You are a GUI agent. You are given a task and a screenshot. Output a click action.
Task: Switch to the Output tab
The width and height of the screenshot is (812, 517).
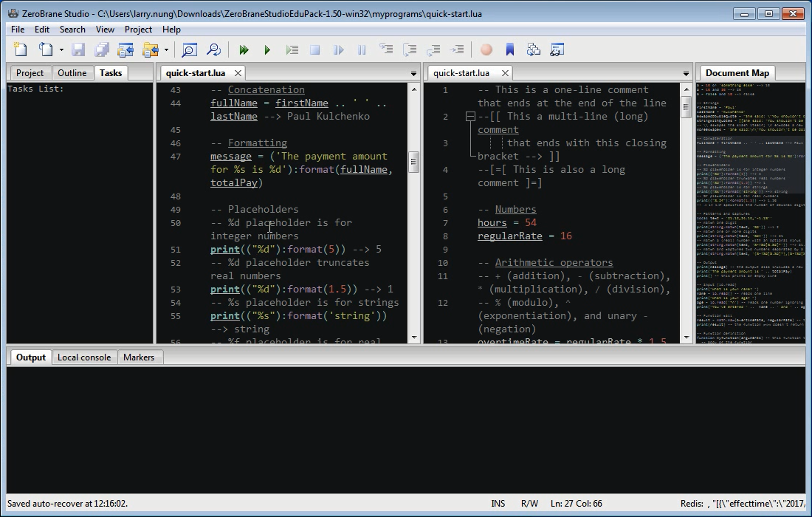[31, 357]
